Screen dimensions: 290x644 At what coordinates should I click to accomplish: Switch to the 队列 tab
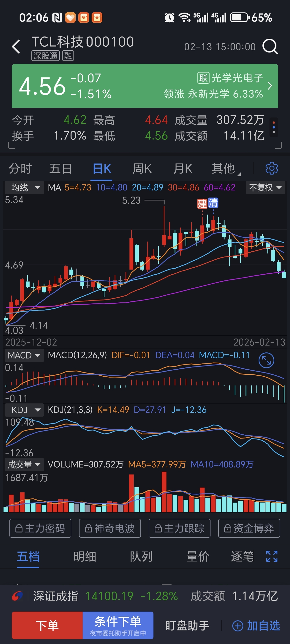141,556
